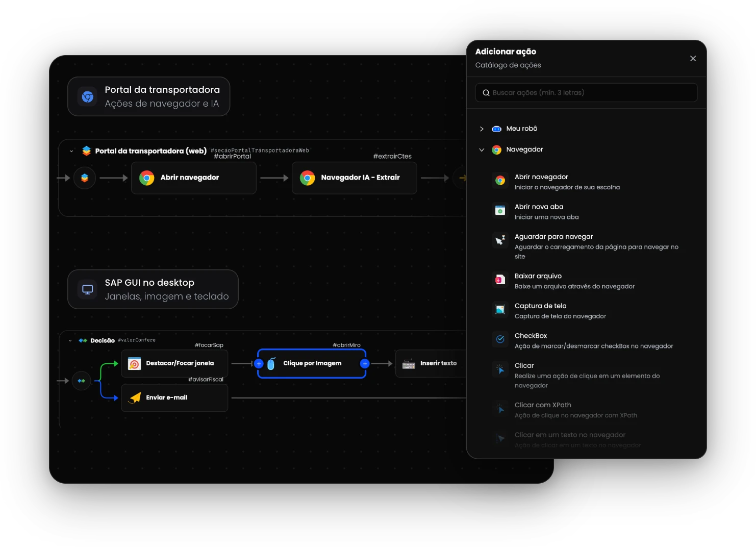Select the Aguardar para navegar icon
Viewport: 756px width, 548px height.
pos(500,240)
